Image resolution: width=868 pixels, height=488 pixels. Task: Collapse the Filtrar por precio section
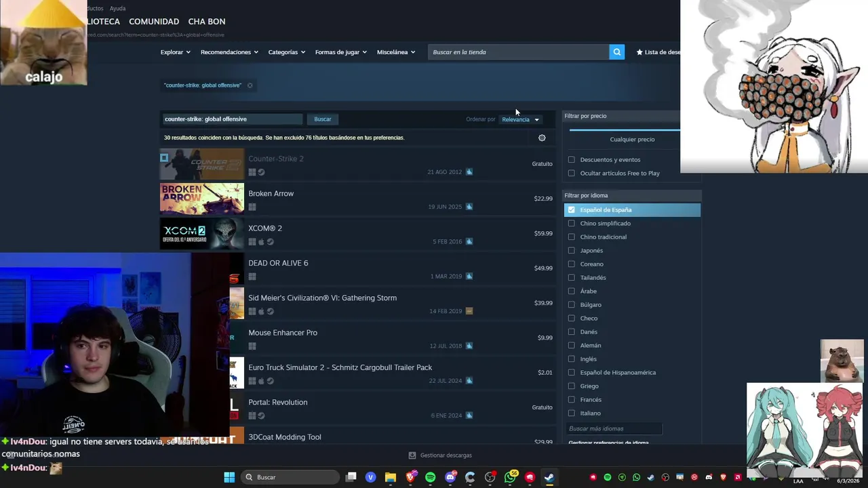coord(622,116)
